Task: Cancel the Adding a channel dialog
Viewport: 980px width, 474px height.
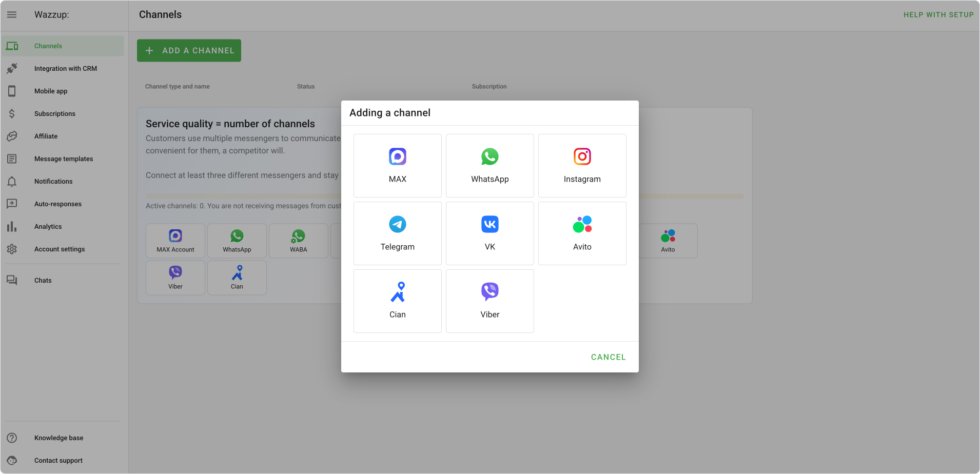Action: 608,357
